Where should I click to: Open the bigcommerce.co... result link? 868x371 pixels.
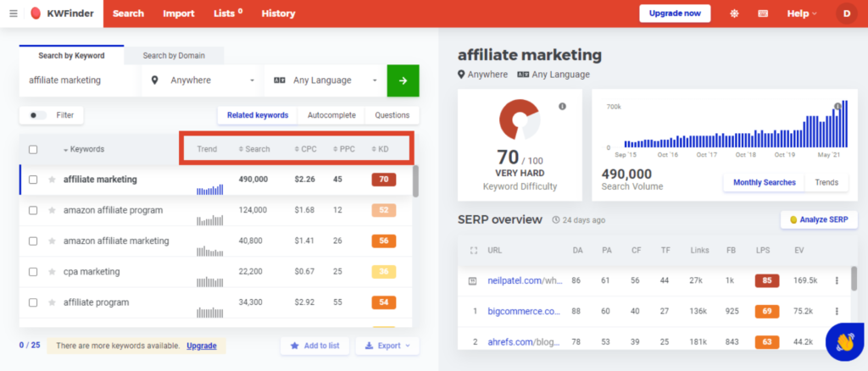pos(525,312)
